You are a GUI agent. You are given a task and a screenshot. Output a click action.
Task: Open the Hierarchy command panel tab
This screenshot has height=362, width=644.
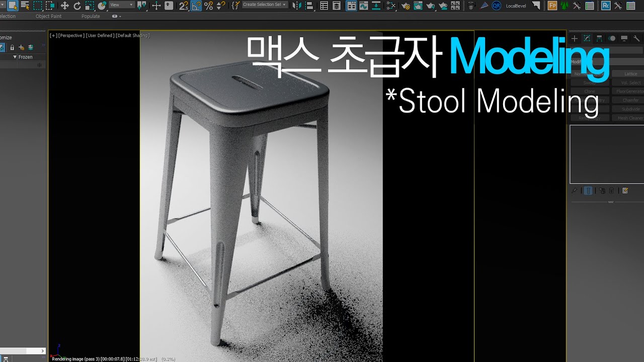(x=599, y=38)
